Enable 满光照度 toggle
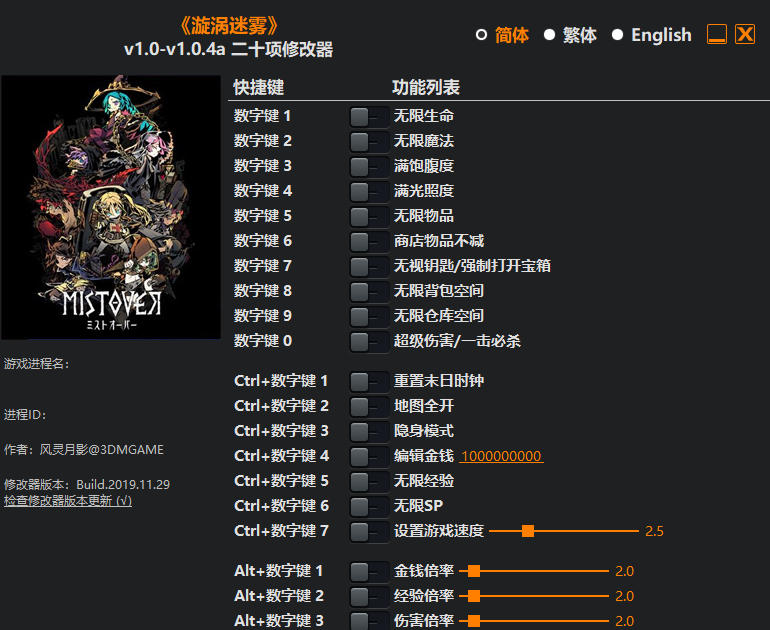 [x=369, y=192]
